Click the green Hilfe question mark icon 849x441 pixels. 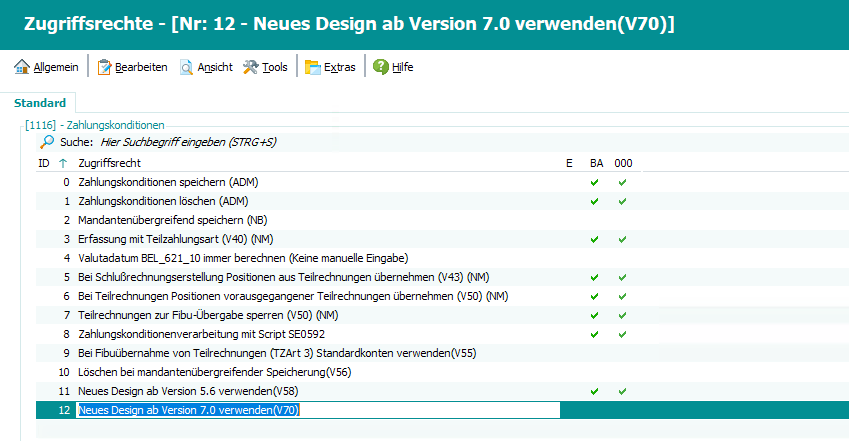pyautogui.click(x=380, y=67)
